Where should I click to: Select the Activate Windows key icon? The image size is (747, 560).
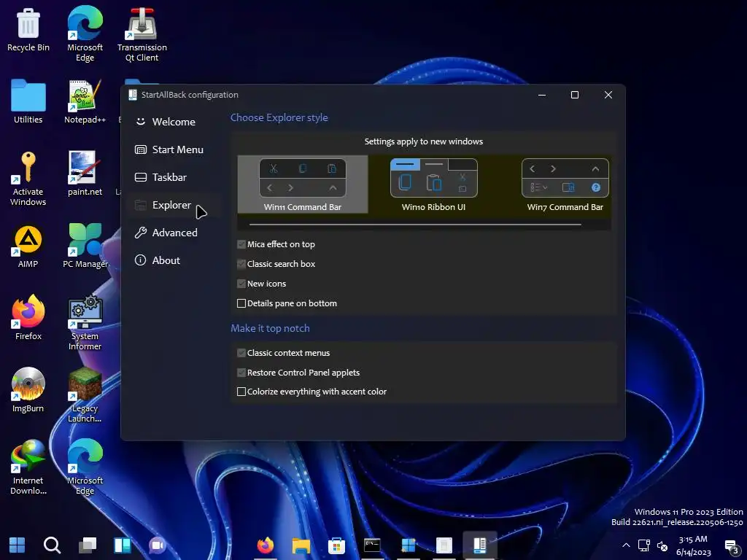point(28,179)
